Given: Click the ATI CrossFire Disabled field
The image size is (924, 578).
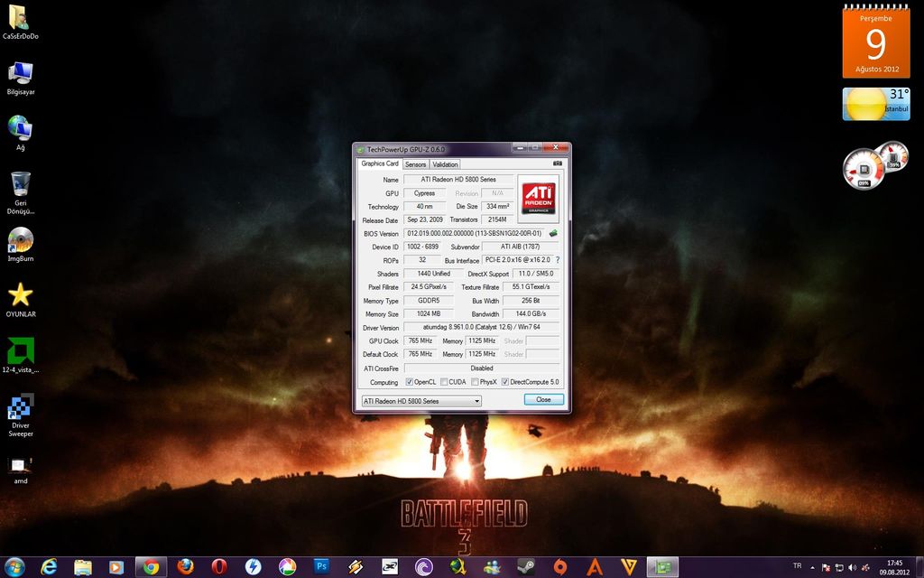Looking at the screenshot, I should 481,368.
